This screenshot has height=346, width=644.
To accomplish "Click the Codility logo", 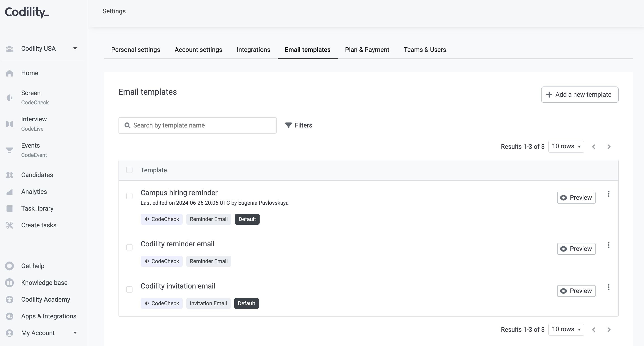I will tap(27, 12).
